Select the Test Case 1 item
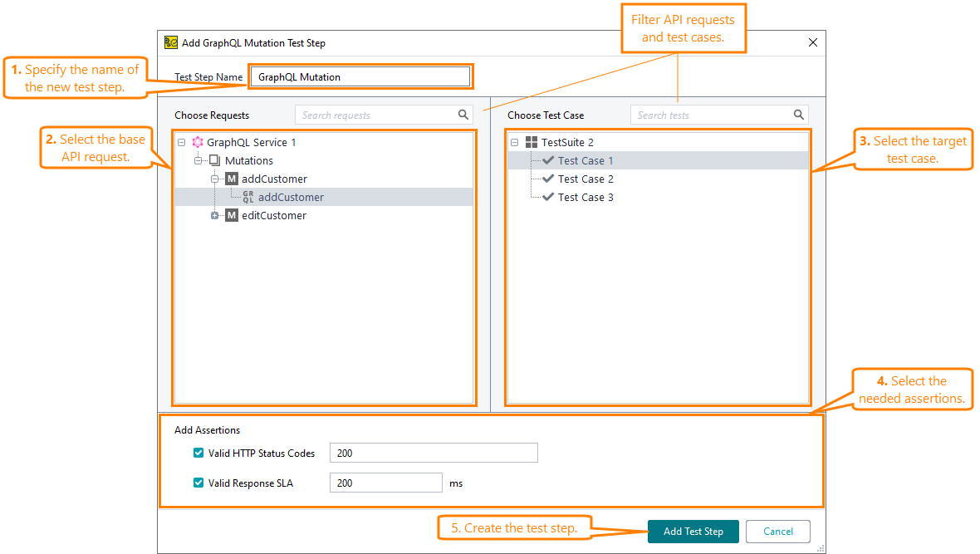980x554 pixels. tap(586, 160)
